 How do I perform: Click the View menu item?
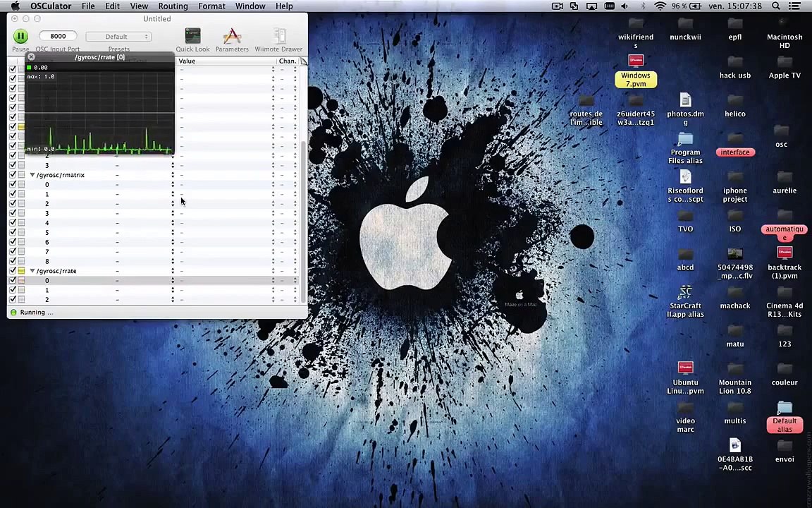(139, 6)
